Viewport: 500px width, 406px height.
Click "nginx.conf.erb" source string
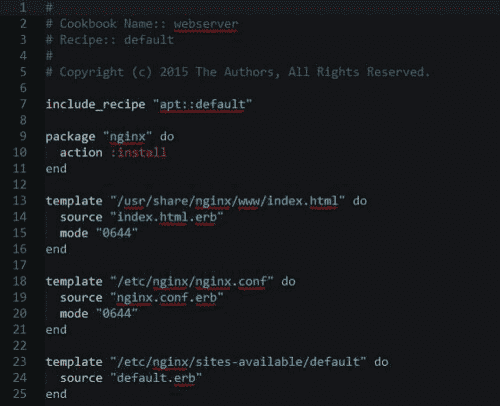(x=167, y=297)
